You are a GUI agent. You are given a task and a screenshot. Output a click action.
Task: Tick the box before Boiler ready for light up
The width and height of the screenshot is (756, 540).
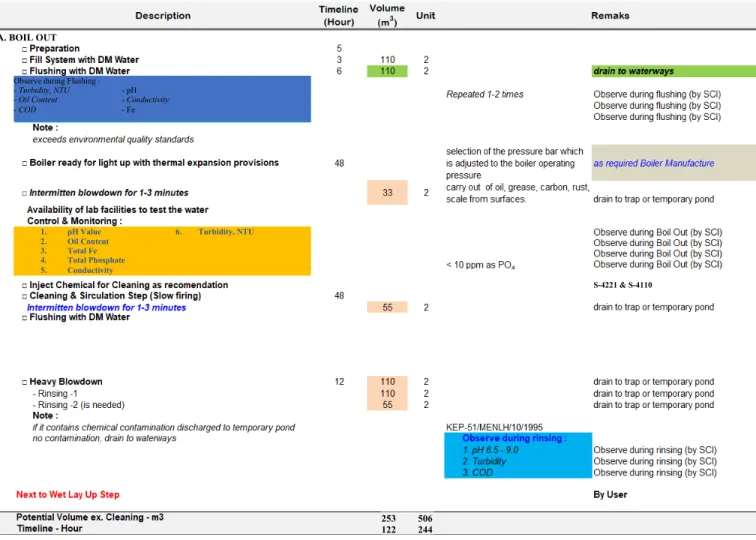(x=24, y=163)
